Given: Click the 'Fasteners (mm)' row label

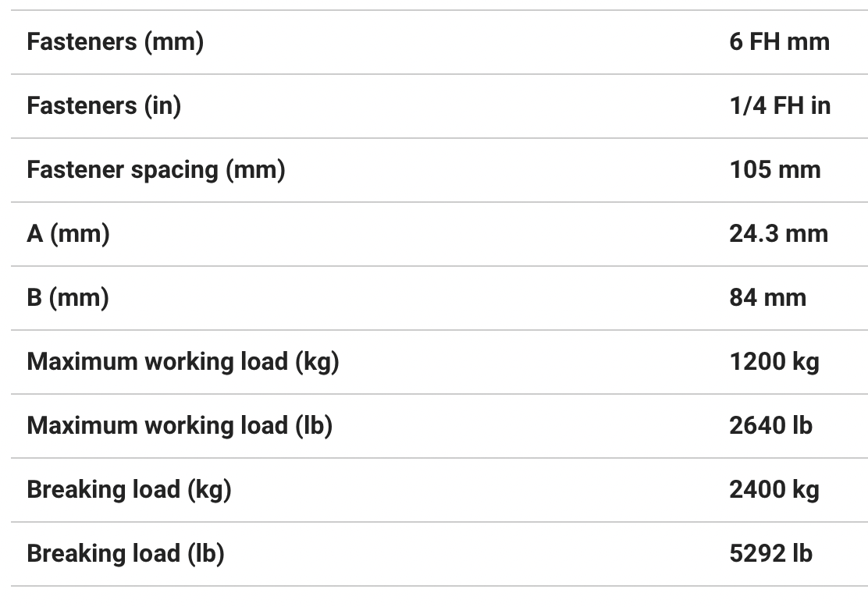Looking at the screenshot, I should 115,42.
